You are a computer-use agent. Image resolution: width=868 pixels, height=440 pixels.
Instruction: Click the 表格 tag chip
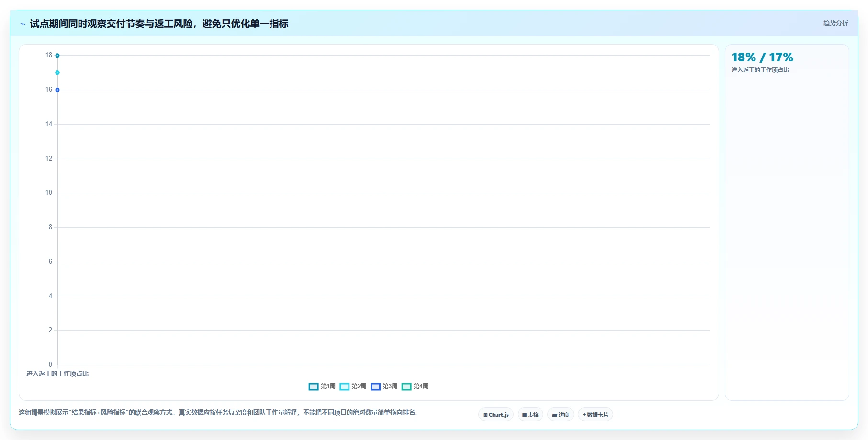pos(530,415)
